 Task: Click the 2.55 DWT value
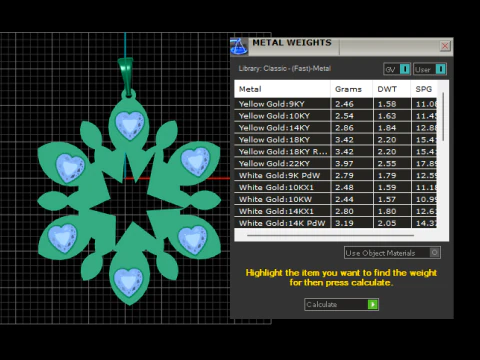pyautogui.click(x=387, y=164)
